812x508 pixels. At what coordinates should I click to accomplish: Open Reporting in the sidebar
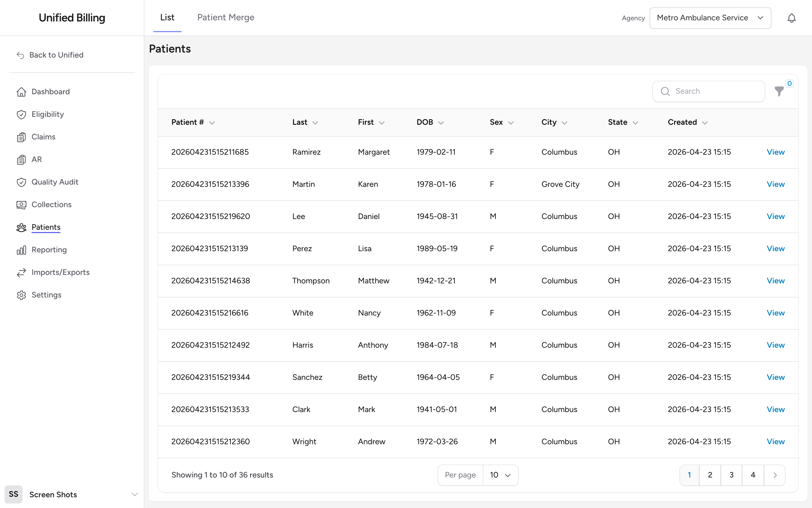coord(49,250)
